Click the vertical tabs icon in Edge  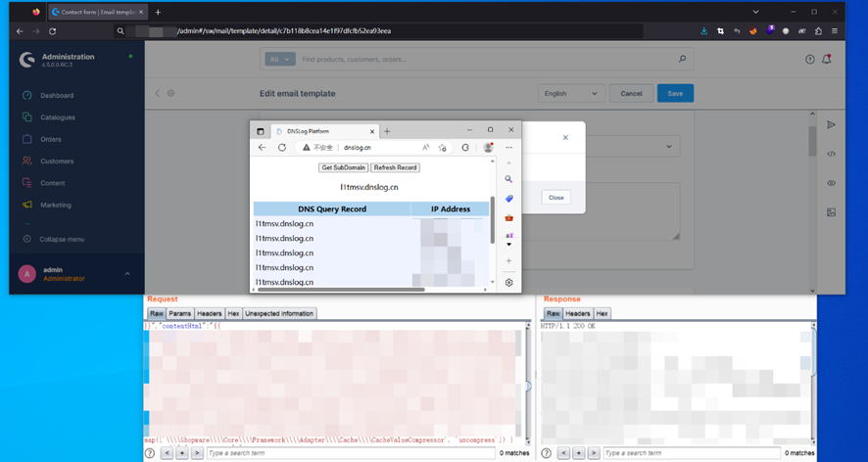pyautogui.click(x=261, y=132)
